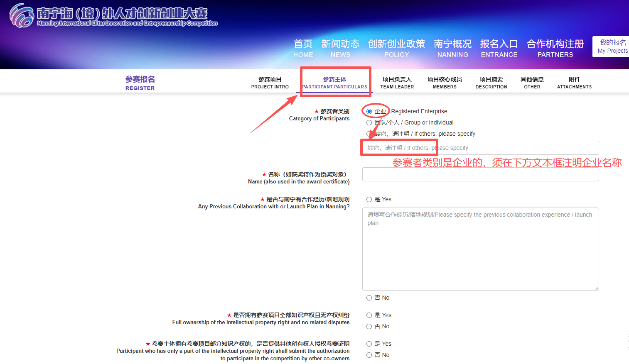The image size is (629, 364).
Task: Switch to 项目摘要 DESCRIPTION tab
Action: click(491, 83)
